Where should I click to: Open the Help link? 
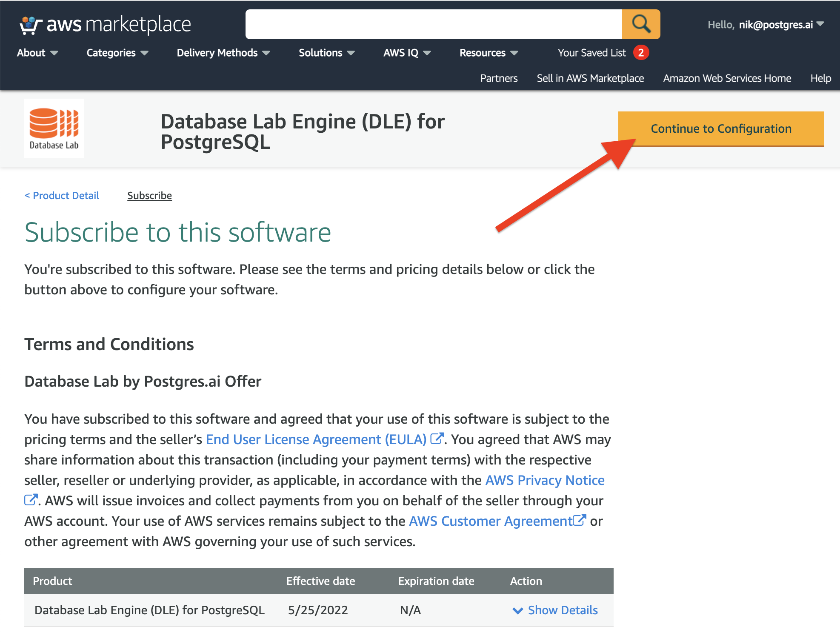point(821,78)
